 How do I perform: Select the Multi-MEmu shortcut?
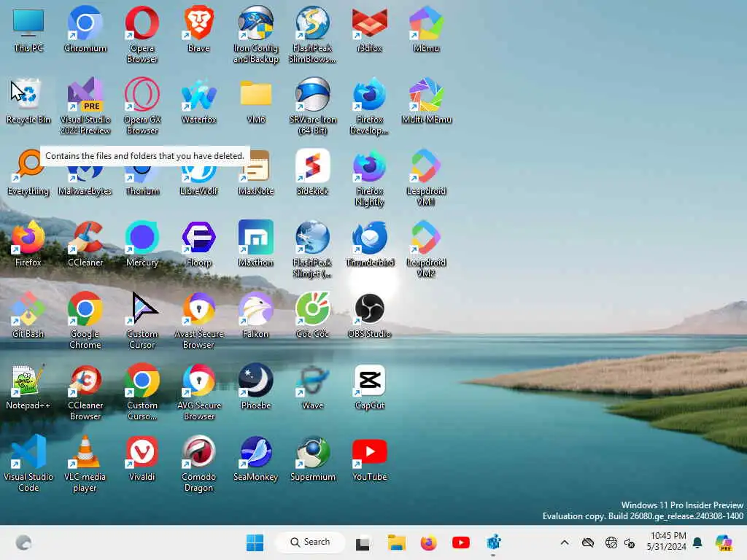click(x=426, y=101)
